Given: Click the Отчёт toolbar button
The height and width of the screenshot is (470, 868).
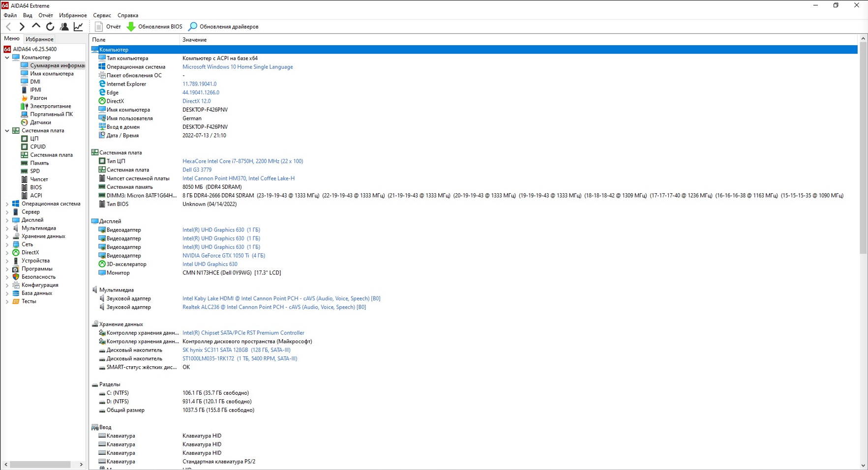Looking at the screenshot, I should point(108,27).
